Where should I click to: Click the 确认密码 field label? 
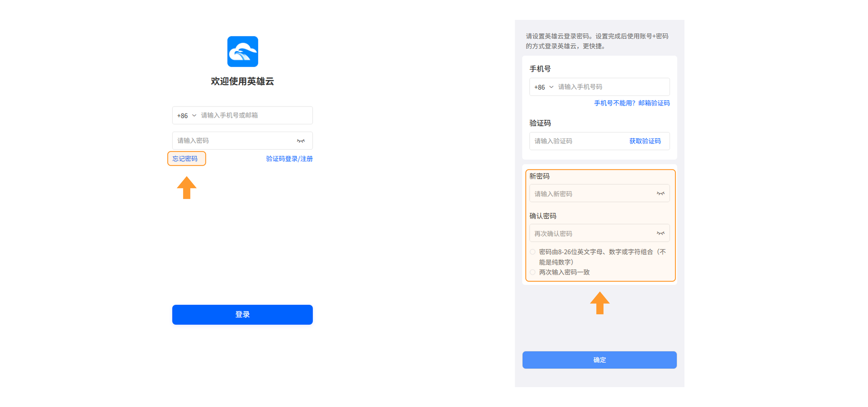542,216
